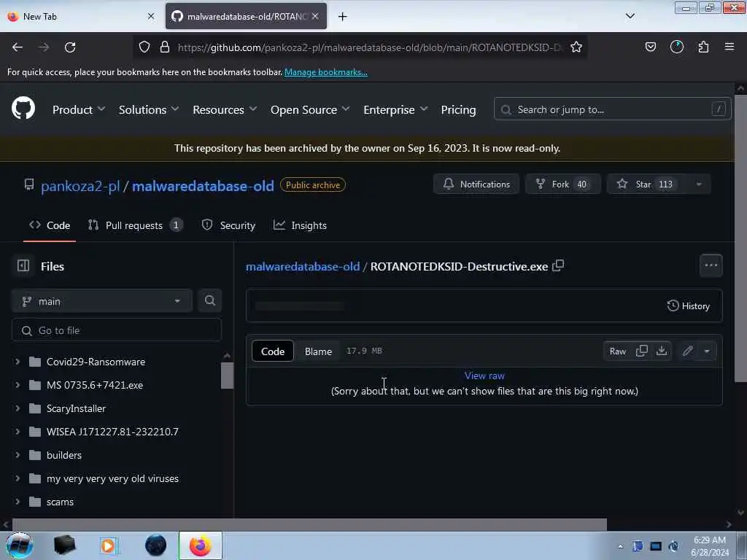Open Pocket save icon in toolbar
The image size is (747, 560).
pyautogui.click(x=650, y=47)
